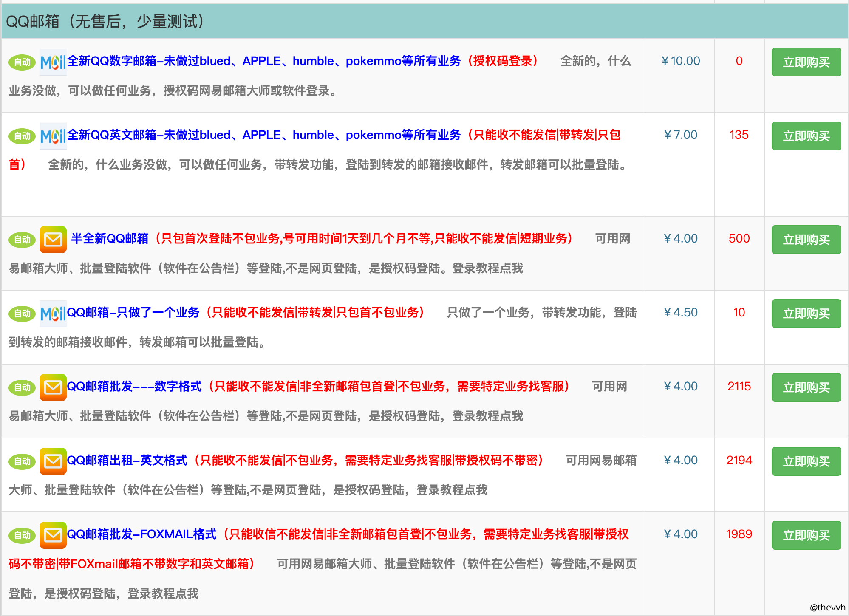Viewport: 849px width, 616px height.
Task: Open the QQ邮箱出租-英文格式 product link
Action: tap(127, 461)
